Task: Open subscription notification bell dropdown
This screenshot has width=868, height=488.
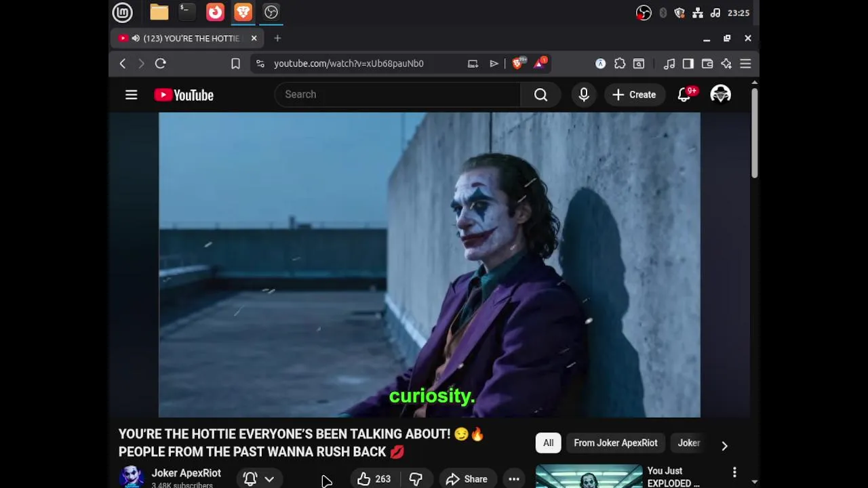Action: (x=259, y=479)
